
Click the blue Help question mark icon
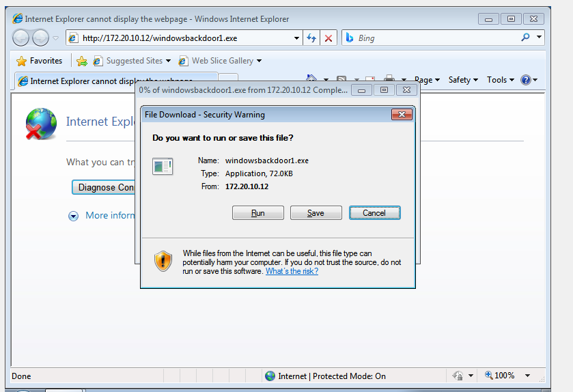click(525, 80)
